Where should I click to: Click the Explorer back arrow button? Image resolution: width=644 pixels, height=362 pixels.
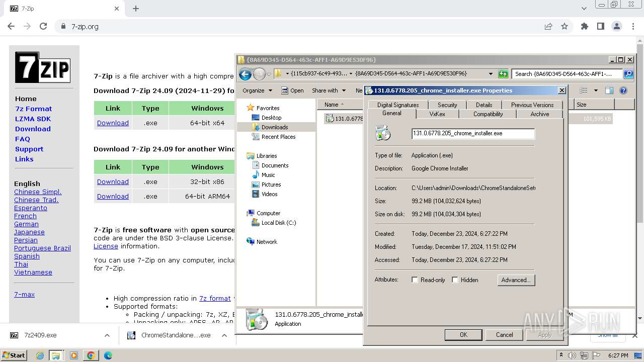click(245, 74)
